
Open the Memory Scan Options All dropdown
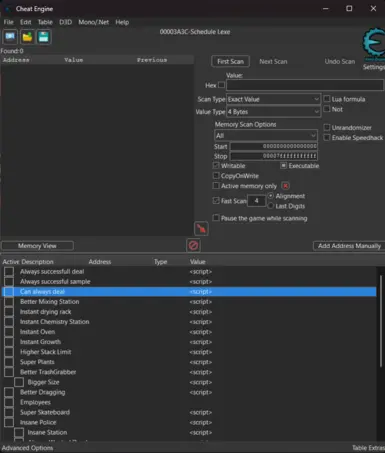point(266,135)
